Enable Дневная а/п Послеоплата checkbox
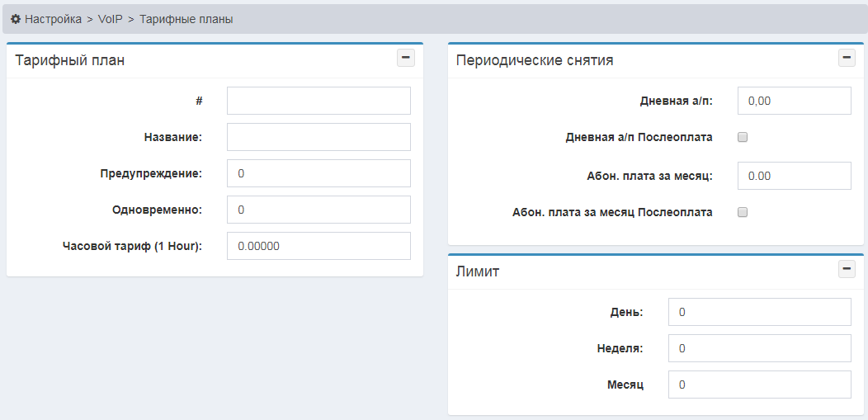868x420 pixels. [x=742, y=137]
